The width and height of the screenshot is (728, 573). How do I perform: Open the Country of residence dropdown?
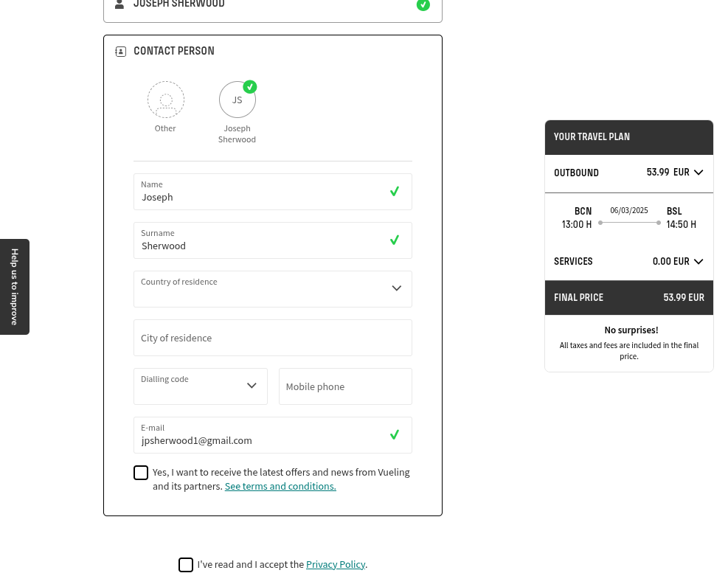click(272, 289)
